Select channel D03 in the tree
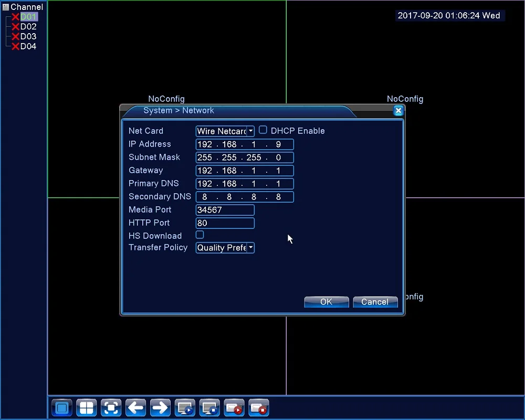 coord(28,36)
